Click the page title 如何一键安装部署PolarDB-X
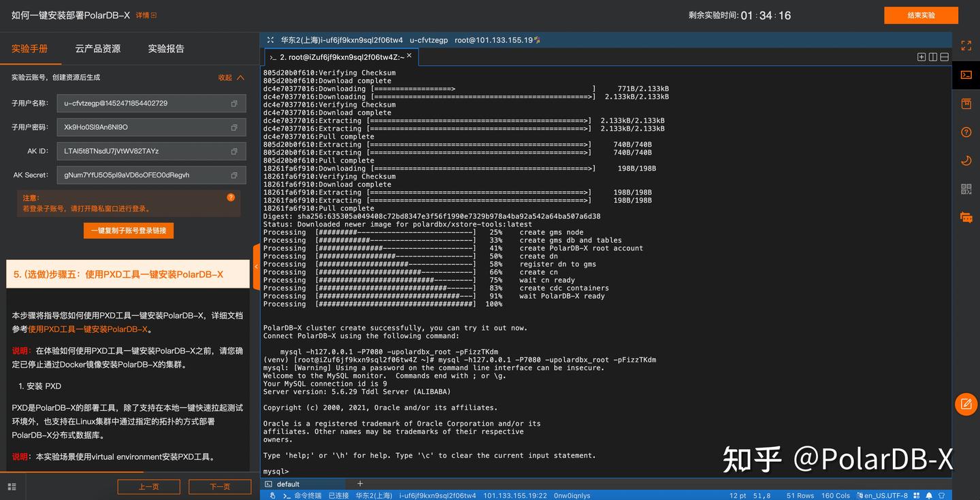The image size is (980, 500). [71, 15]
